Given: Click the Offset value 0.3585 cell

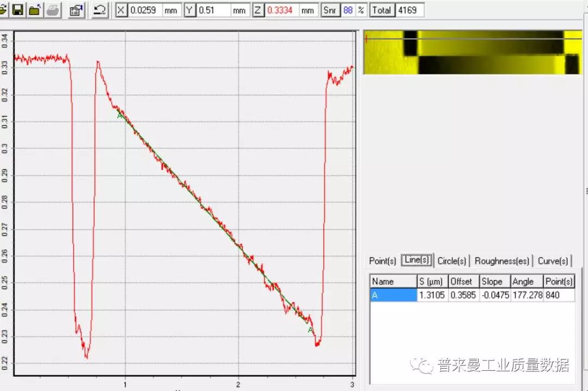Looking at the screenshot, I should point(464,295).
